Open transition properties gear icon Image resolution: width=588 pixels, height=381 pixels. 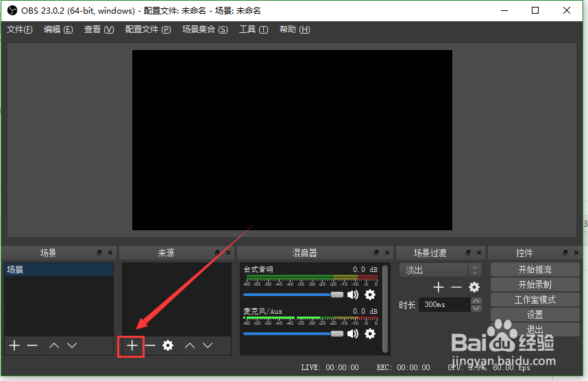(474, 287)
